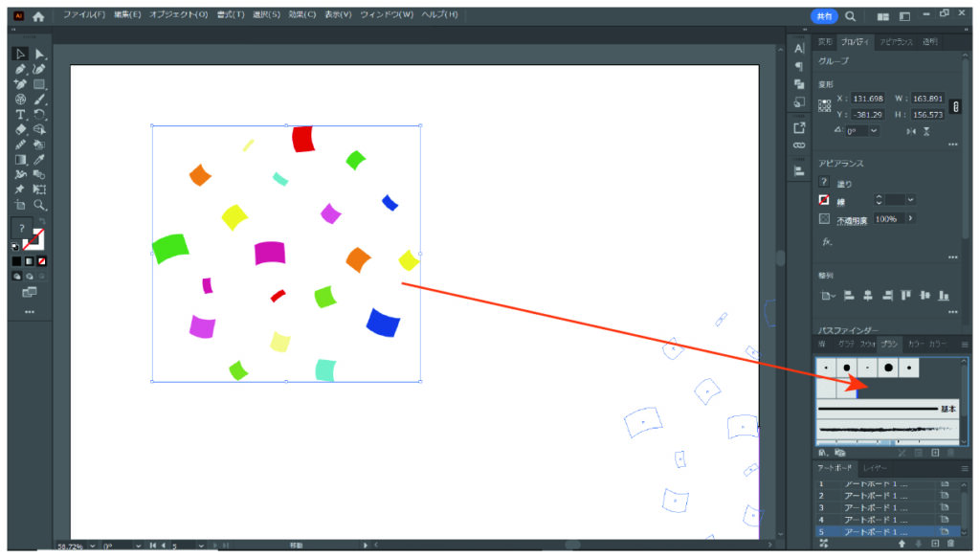The height and width of the screenshot is (558, 980).
Task: Change screen mode button in toolbar
Action: (30, 292)
